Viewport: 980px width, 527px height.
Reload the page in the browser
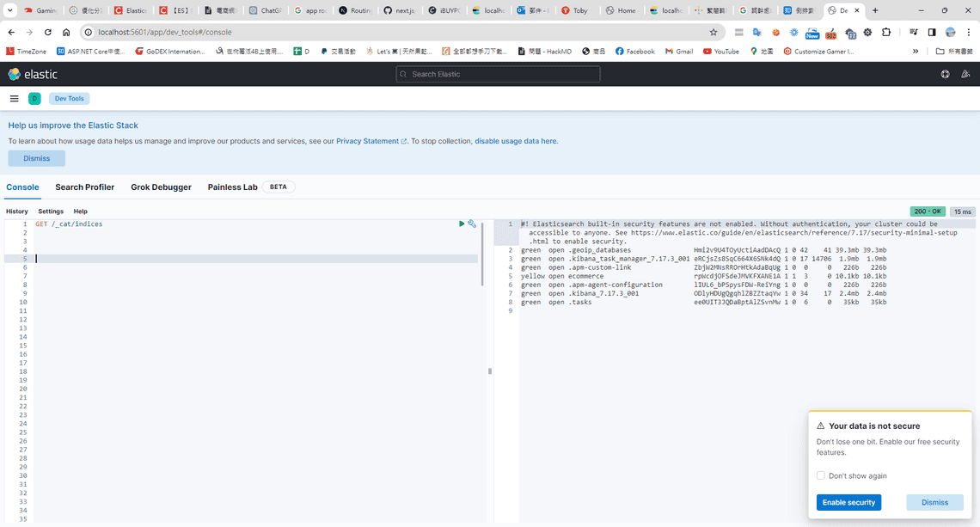pyautogui.click(x=48, y=32)
